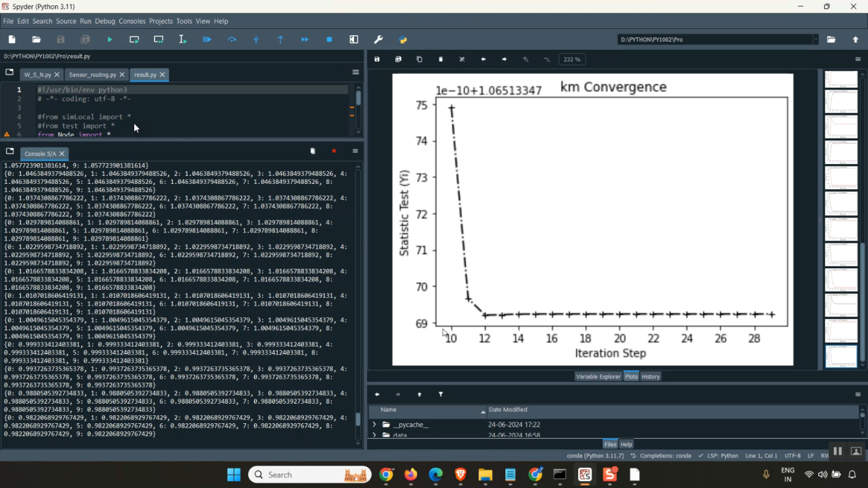
Task: Expand the __pycache__ folder
Action: pyautogui.click(x=374, y=425)
